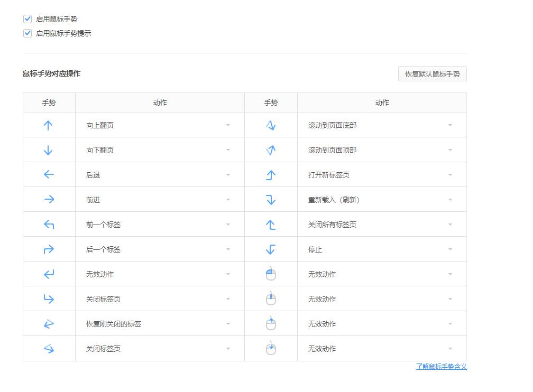Screen dimensions: 533x392
Task: Click the right arrow gesture for 前进
Action: click(49, 199)
